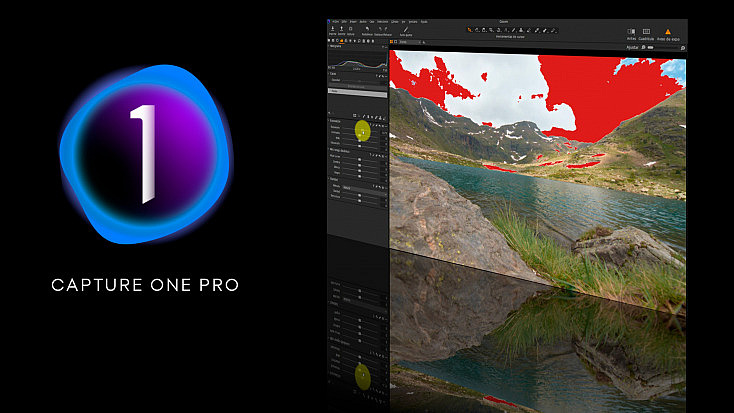
Task: Toggle the exposure warning triangle
Action: pyautogui.click(x=668, y=32)
